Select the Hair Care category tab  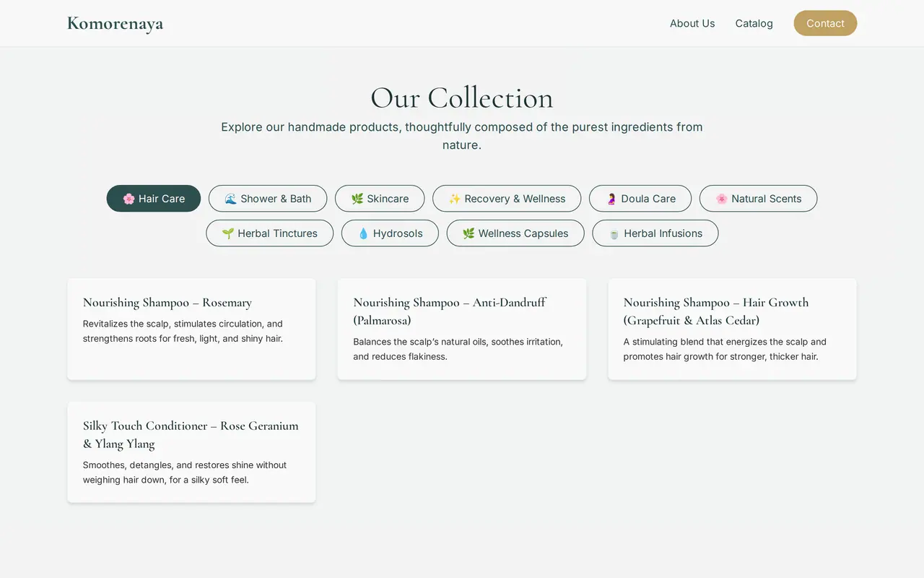154,199
